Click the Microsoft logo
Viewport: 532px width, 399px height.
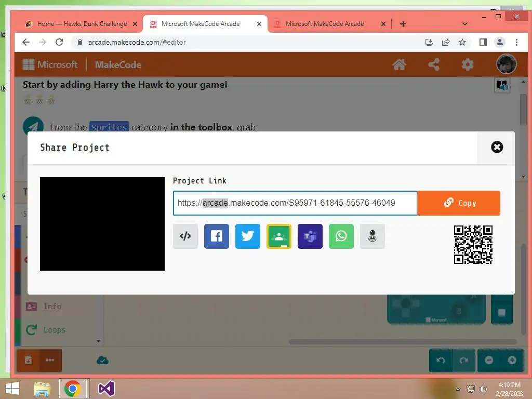[x=50, y=64]
